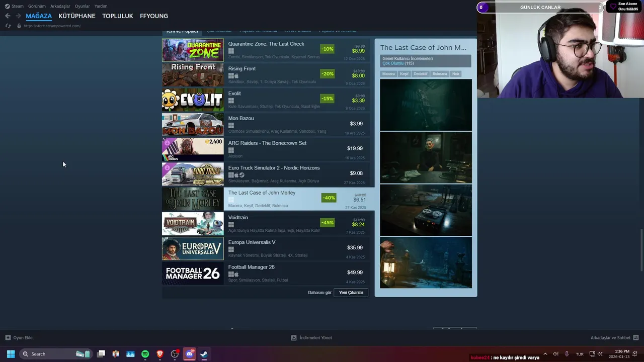Open the Mon Bazou game thumbnail

click(193, 125)
